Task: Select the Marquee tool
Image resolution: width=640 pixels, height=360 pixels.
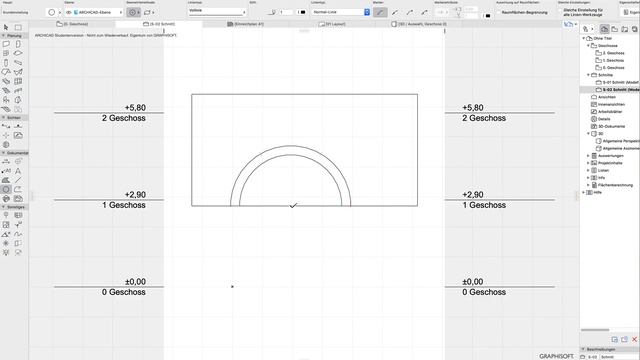Action: click(18, 27)
